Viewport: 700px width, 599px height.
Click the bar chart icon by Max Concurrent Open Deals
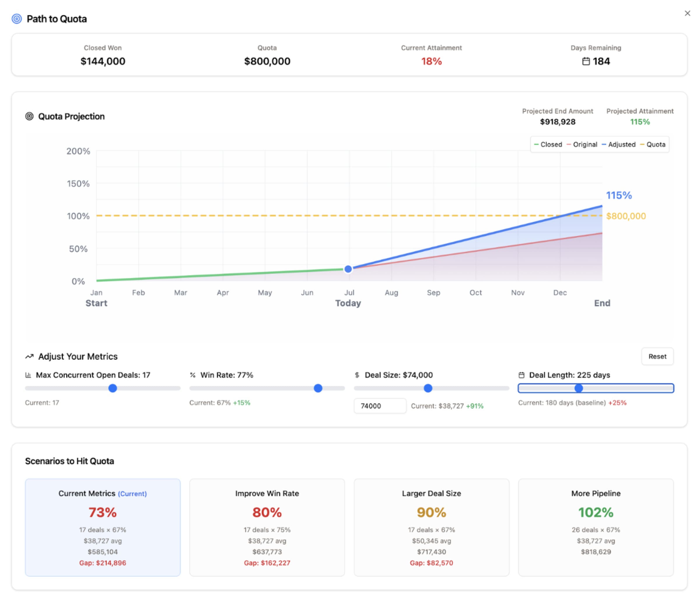pyautogui.click(x=28, y=375)
